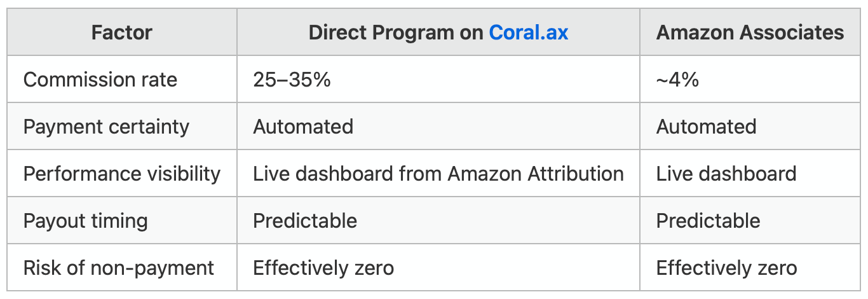This screenshot has width=868, height=299.
Task: Select the Direct Program column header
Action: (438, 32)
